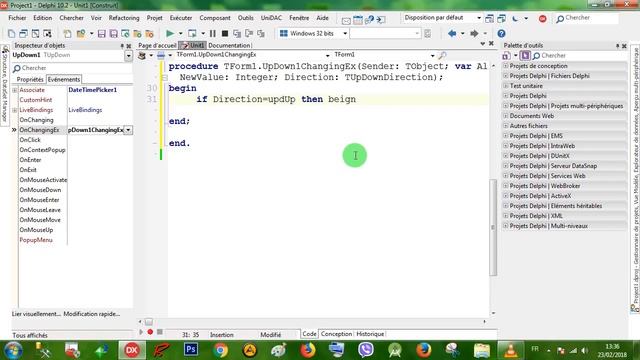Viewport: 640px width, 360px height.
Task: Click the dark theme moon icon
Action: (515, 18)
